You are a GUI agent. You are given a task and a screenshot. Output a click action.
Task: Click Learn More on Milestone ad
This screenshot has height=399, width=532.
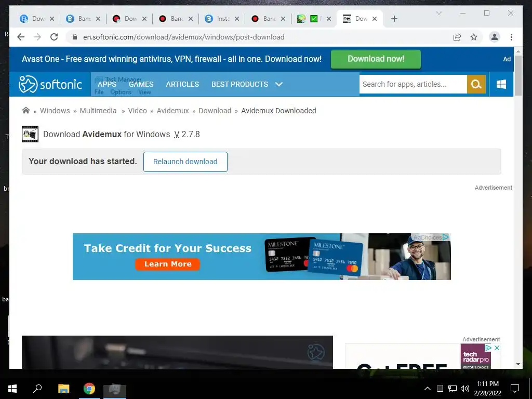tap(168, 264)
